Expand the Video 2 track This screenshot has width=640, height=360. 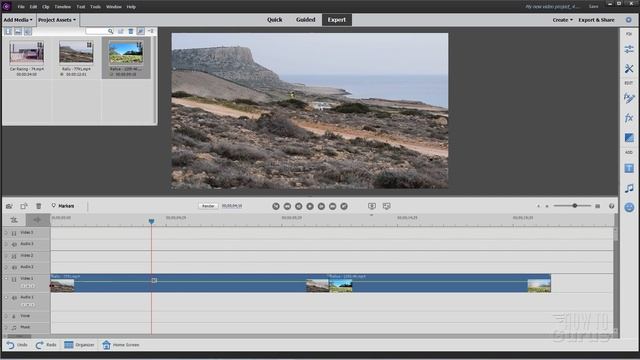6,256
